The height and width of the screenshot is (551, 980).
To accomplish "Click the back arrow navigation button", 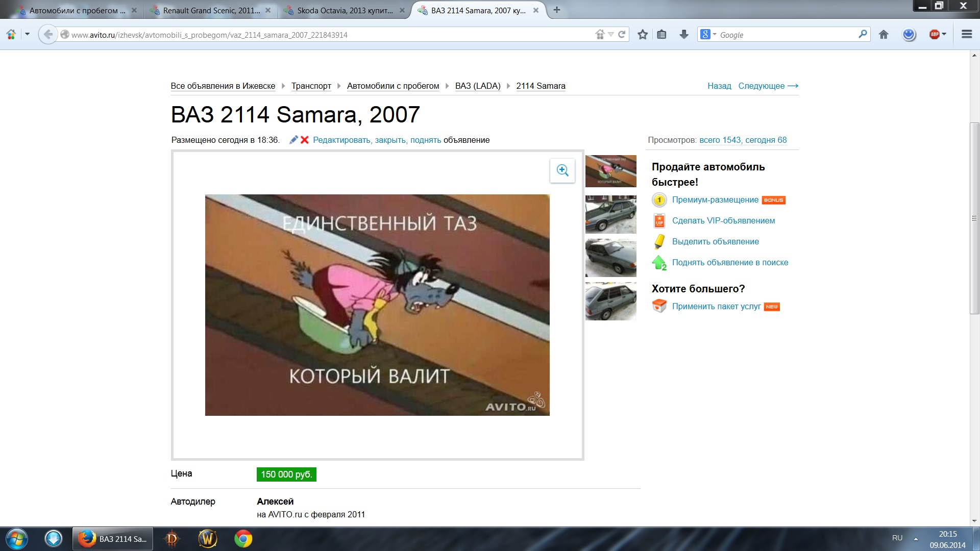I will pyautogui.click(x=48, y=35).
